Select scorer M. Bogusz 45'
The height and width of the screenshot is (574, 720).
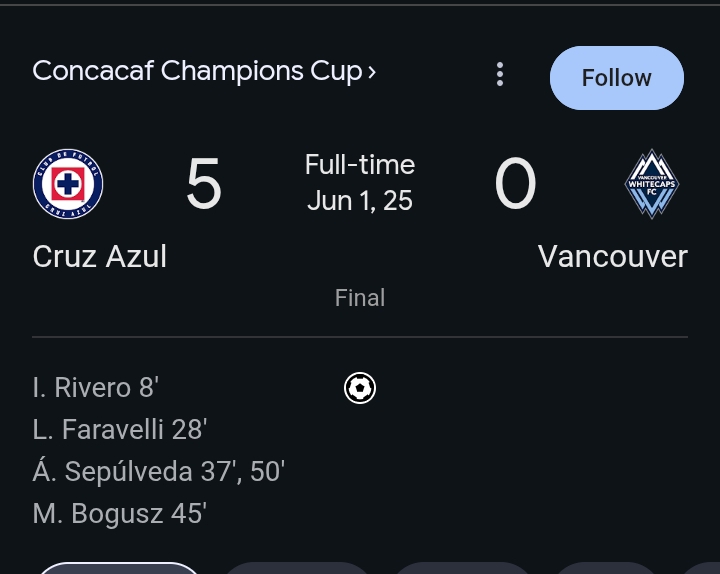(x=120, y=513)
